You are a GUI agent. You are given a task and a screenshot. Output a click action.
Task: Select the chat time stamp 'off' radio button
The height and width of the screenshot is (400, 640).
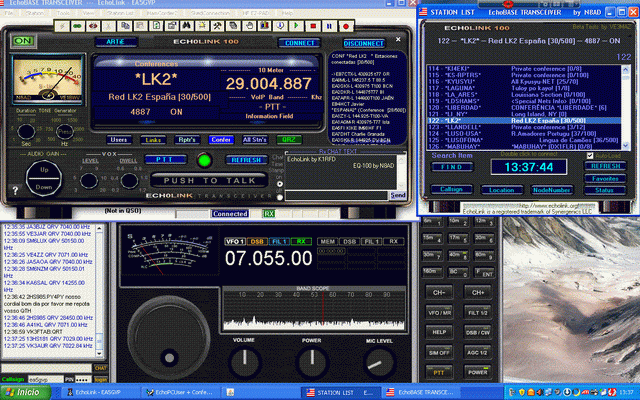(280, 197)
